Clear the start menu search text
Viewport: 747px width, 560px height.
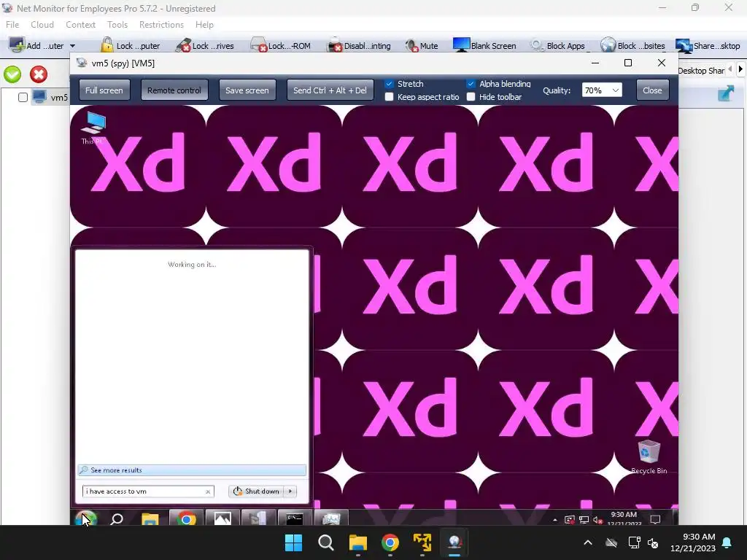(208, 492)
